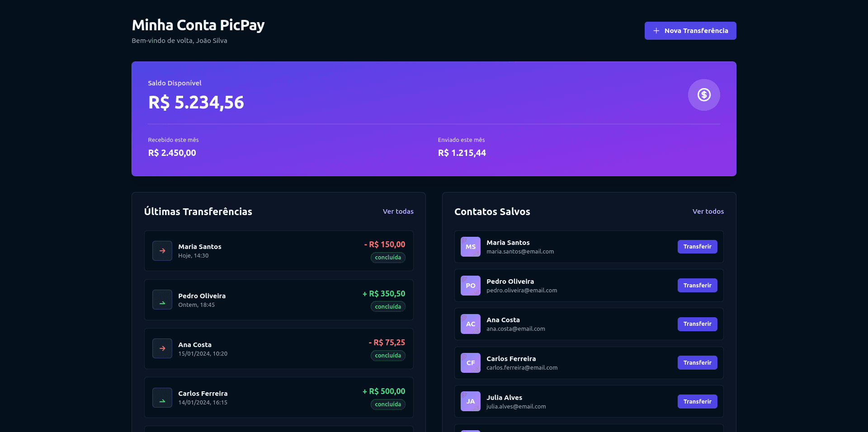
Task: Click the julia.alves@email.com address
Action: [x=516, y=407]
